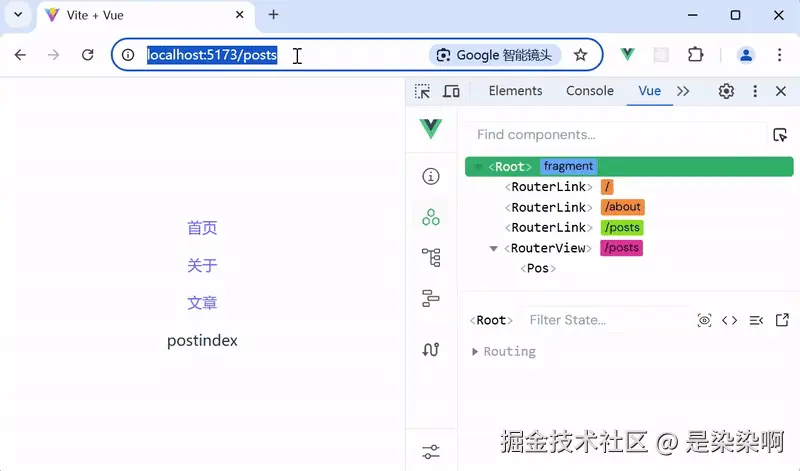Open the Vue devtools extension icon in the toolbar
Viewport: 800px width, 471px height.
coord(628,54)
